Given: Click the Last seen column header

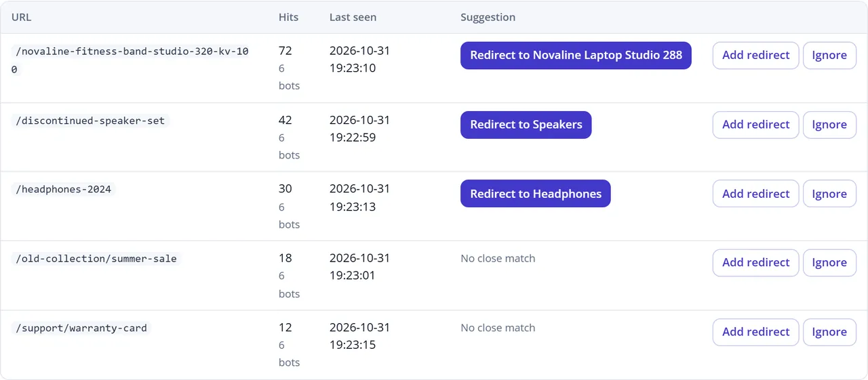Looking at the screenshot, I should (353, 18).
